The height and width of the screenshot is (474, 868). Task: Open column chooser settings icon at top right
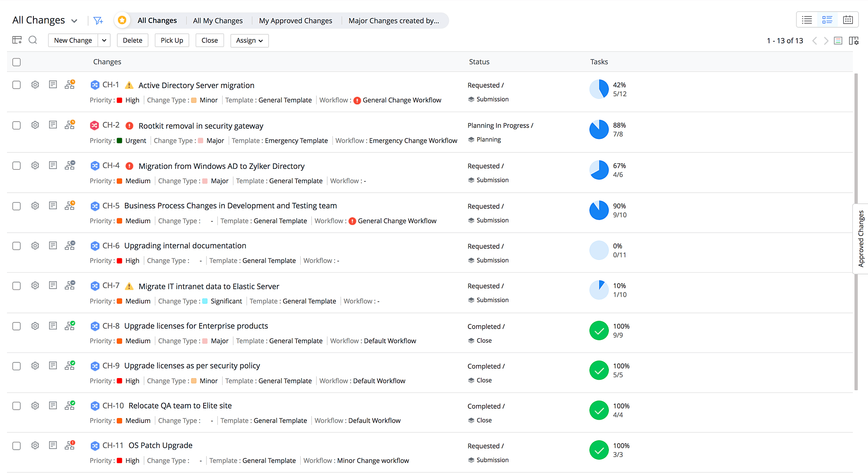854,41
